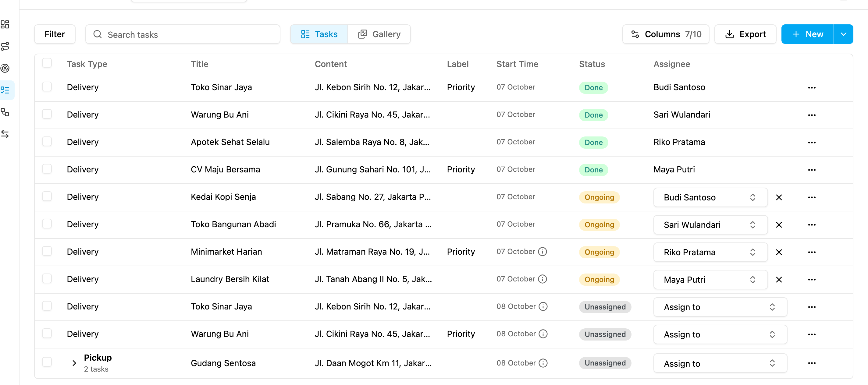This screenshot has width=868, height=385.
Task: Remove Sari Wulandari from Toko Bangunan Abadi
Action: coord(779,225)
